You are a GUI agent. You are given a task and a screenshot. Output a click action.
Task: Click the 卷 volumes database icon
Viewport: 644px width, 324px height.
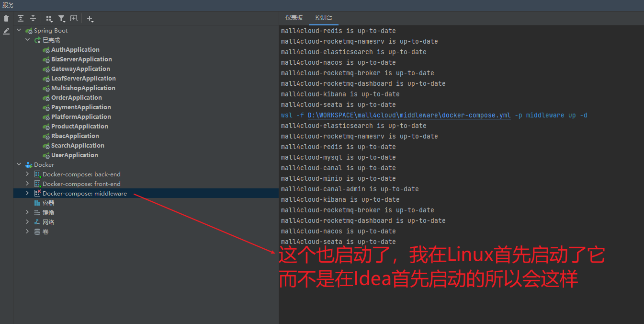click(x=37, y=231)
